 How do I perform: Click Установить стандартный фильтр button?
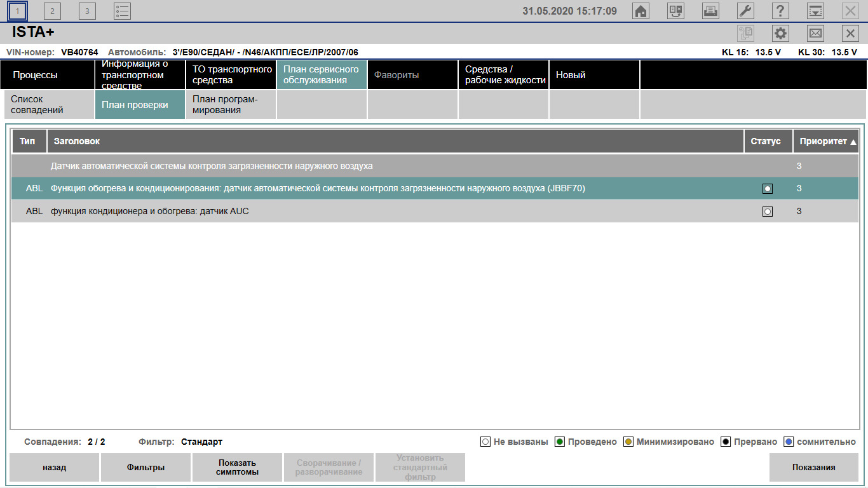420,467
